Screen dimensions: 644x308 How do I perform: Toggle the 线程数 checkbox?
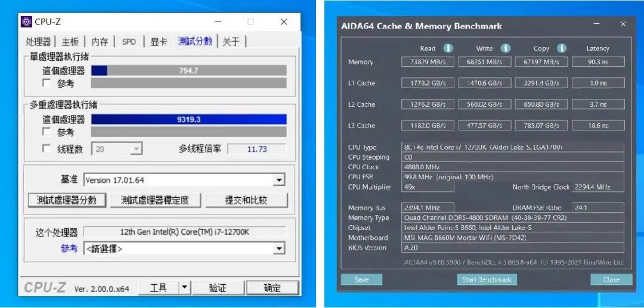pos(47,148)
